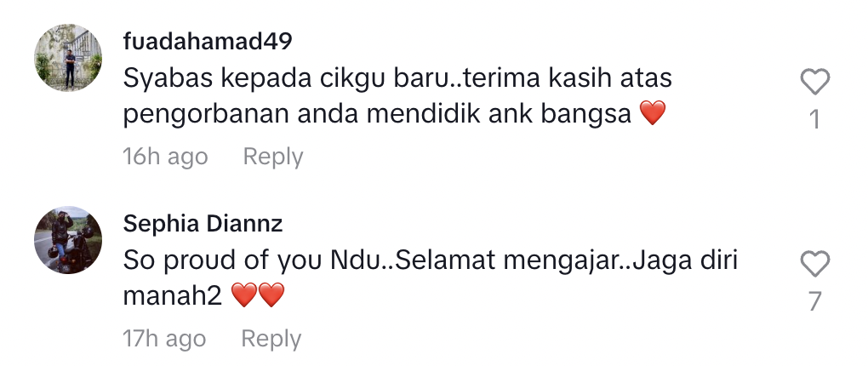
Task: Click the phrase "So proud of you"
Action: point(223,260)
